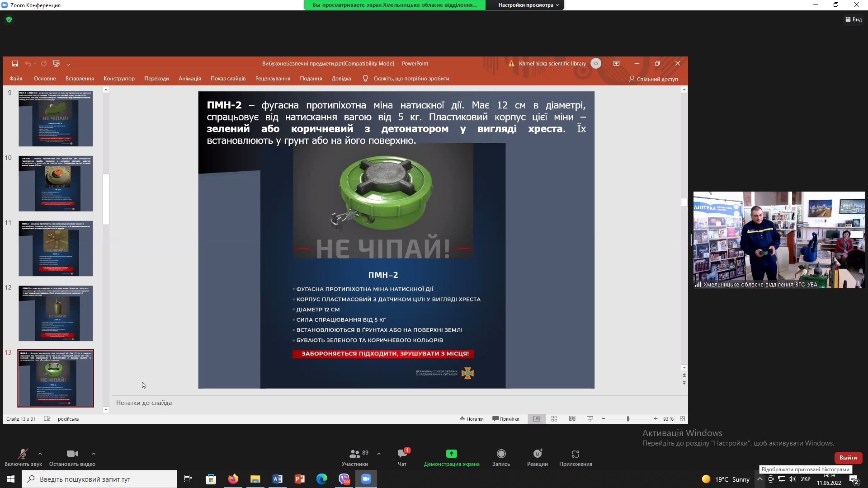Open the Apps (Приложения) icon
868x488 pixels.
575,454
